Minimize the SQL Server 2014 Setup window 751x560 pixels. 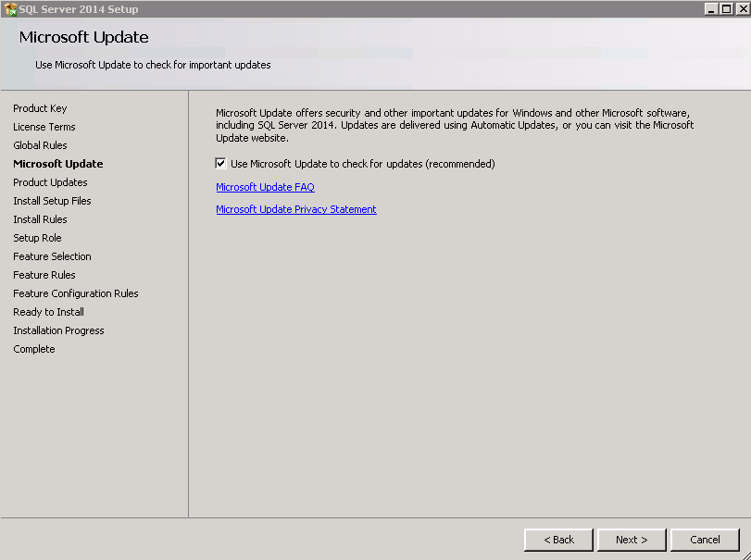[x=711, y=9]
